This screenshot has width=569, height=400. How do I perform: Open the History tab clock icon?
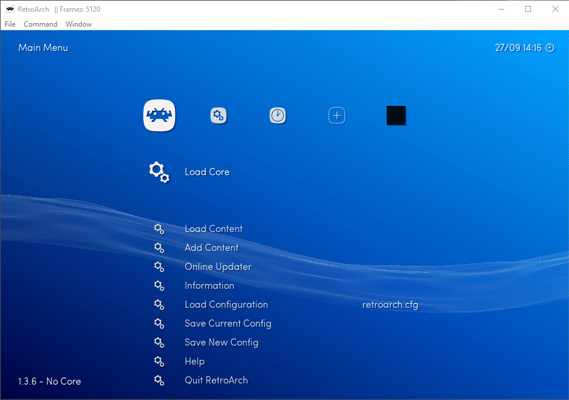[278, 115]
